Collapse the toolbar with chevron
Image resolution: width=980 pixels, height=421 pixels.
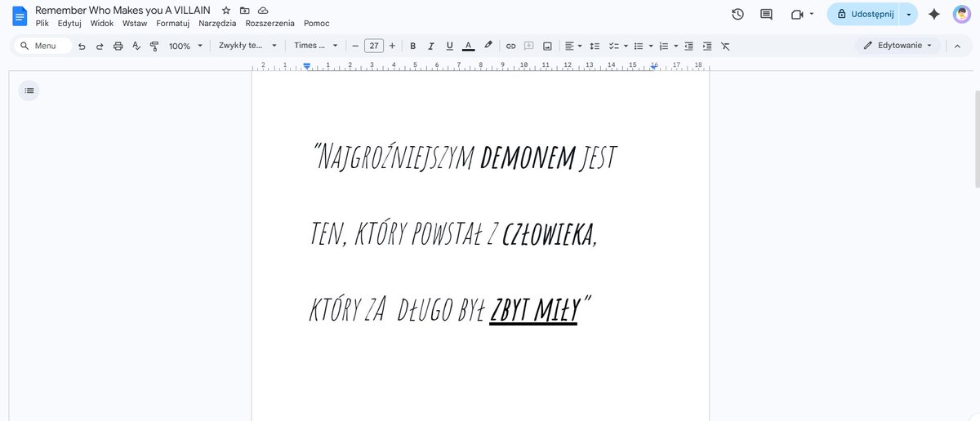click(957, 46)
